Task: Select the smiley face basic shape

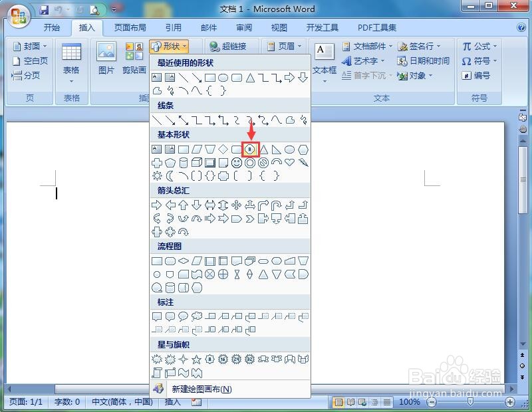Action: [237, 162]
